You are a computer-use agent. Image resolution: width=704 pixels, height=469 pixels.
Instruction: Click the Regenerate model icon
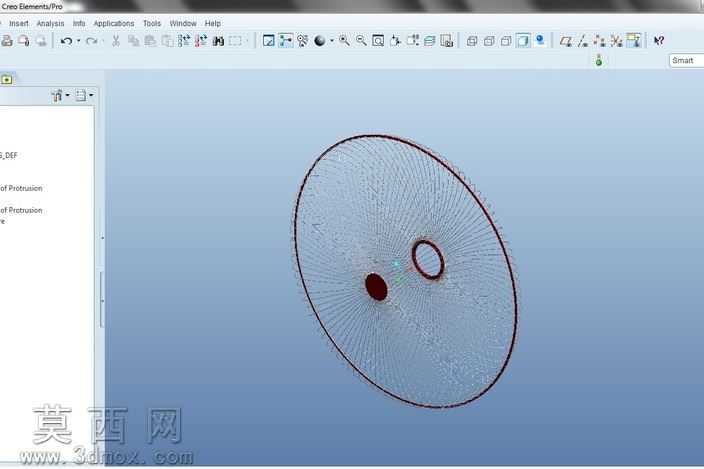184,41
